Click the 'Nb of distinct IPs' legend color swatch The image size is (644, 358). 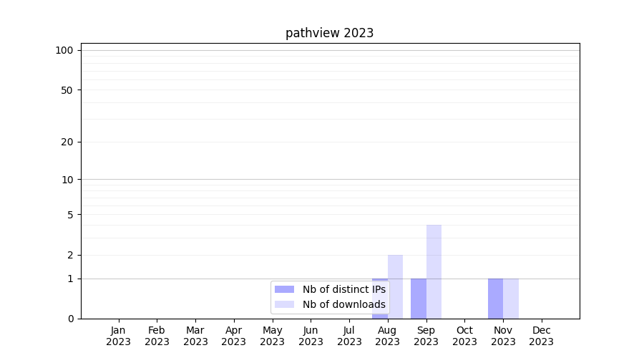click(x=284, y=289)
